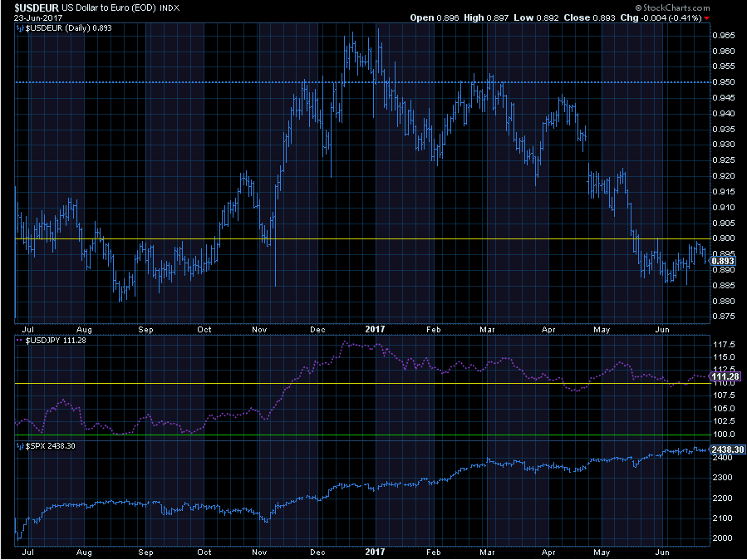Click the 100.0 label on USDJPY axis
The width and height of the screenshot is (747, 560).
pyautogui.click(x=724, y=435)
